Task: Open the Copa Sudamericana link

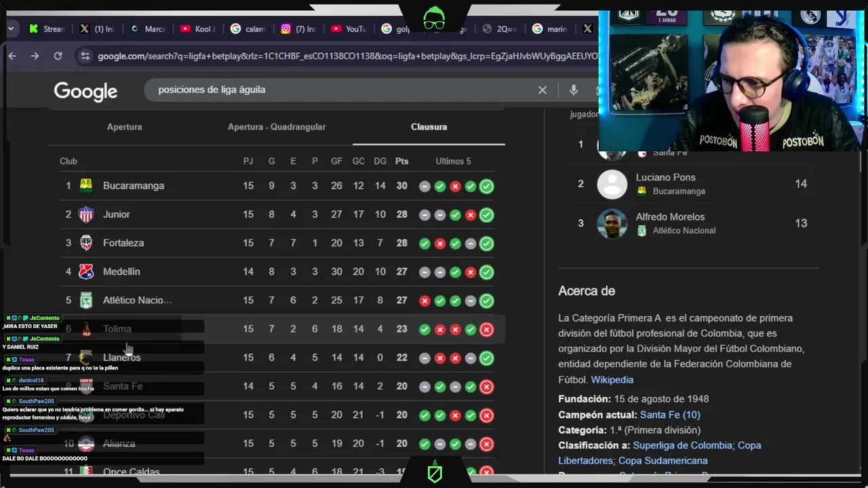Action: point(663,461)
